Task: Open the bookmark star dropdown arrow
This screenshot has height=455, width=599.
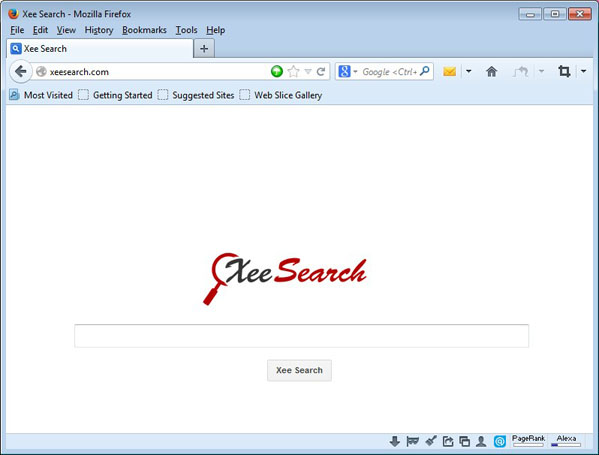Action: (308, 71)
